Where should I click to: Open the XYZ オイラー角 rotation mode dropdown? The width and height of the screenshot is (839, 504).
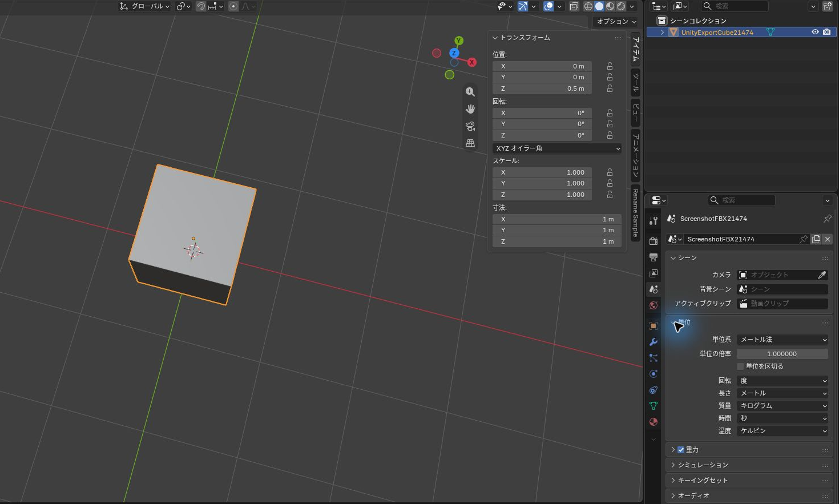tap(557, 148)
